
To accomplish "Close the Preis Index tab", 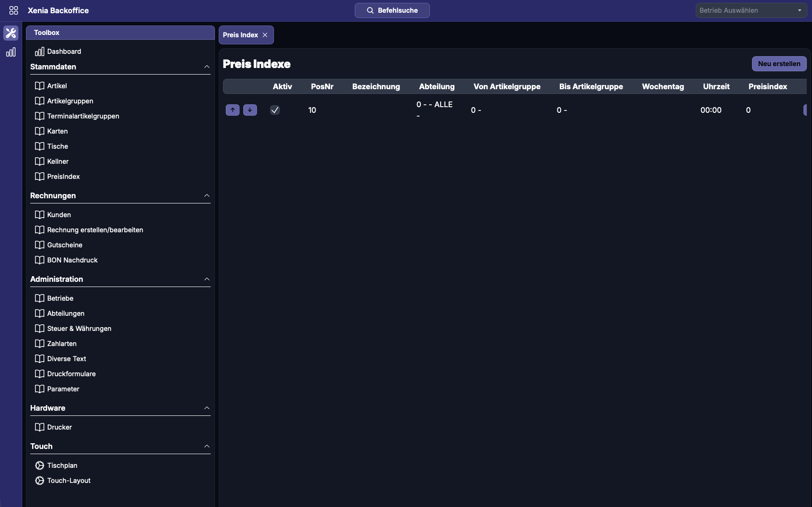I will pos(265,35).
